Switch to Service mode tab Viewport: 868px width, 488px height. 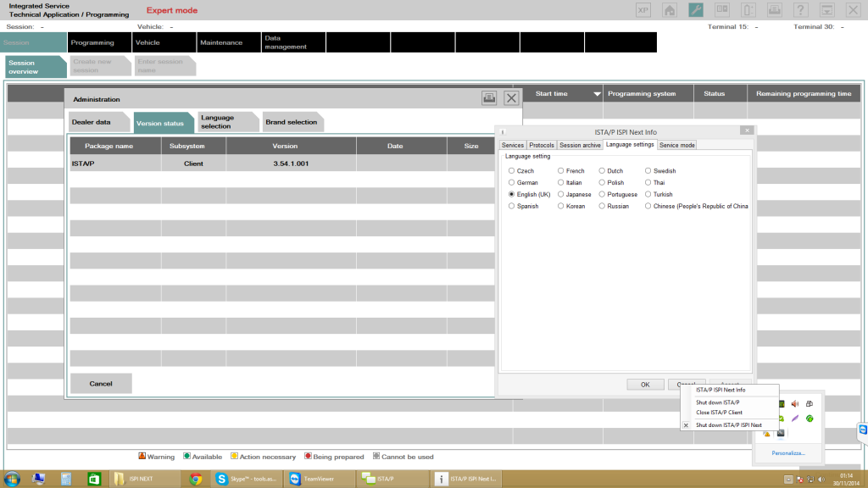(x=676, y=145)
